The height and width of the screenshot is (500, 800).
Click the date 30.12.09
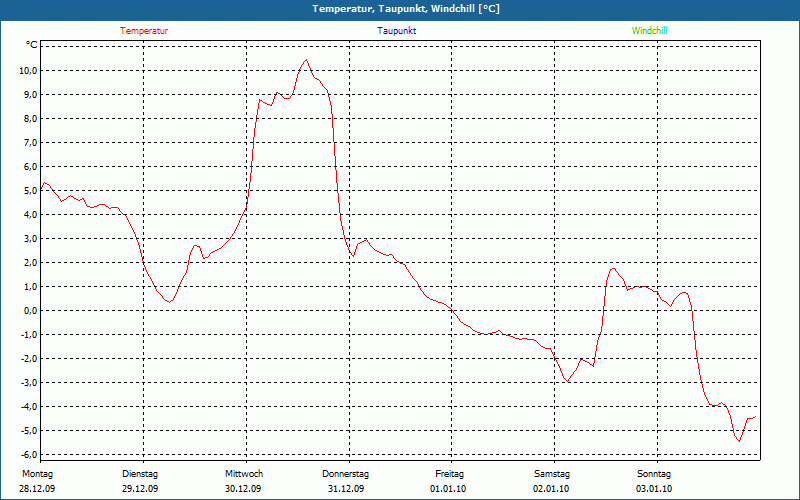(x=243, y=489)
